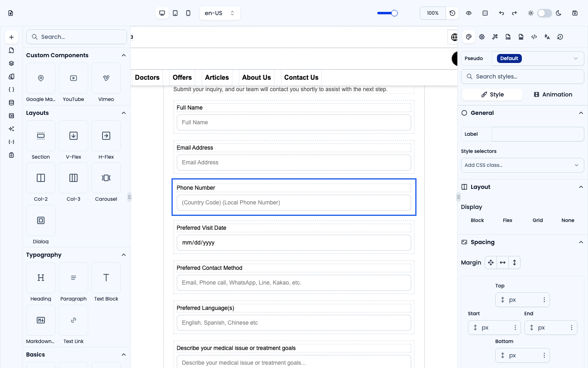
Task: Click the Search styles input field
Action: tap(523, 76)
